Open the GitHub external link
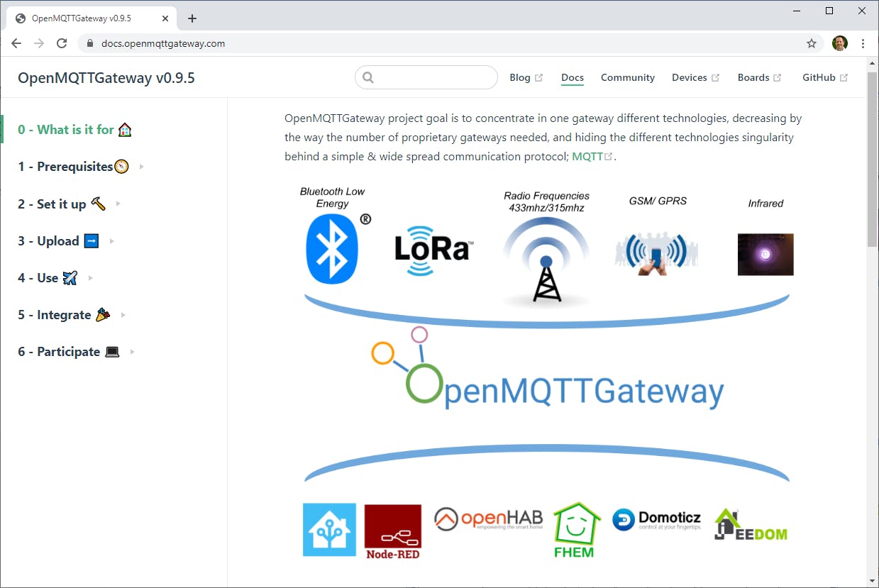Image resolution: width=879 pixels, height=588 pixels. tap(824, 77)
